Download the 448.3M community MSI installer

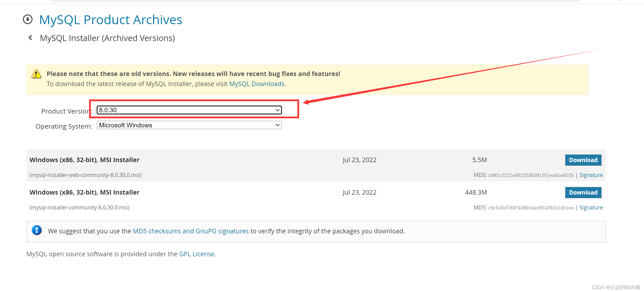(x=583, y=193)
